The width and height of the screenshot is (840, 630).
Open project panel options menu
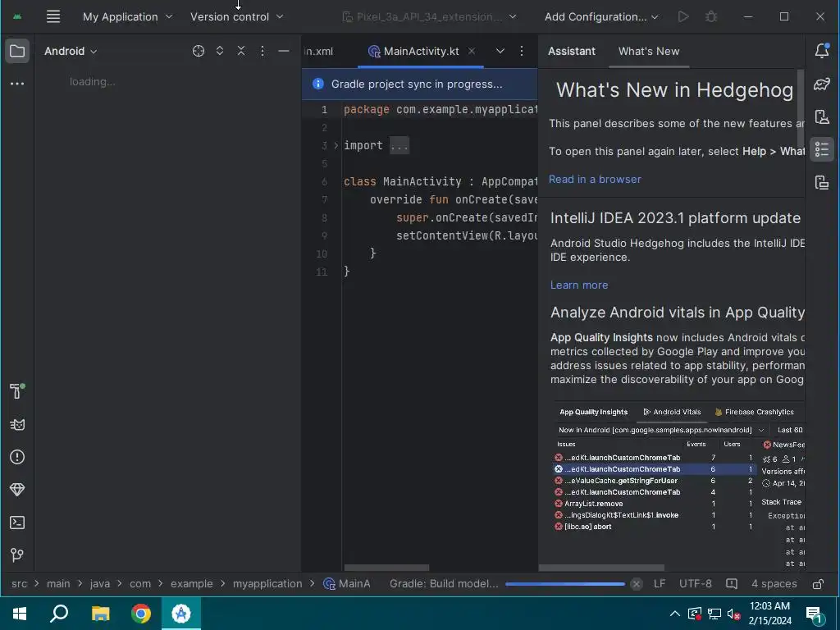pos(262,51)
